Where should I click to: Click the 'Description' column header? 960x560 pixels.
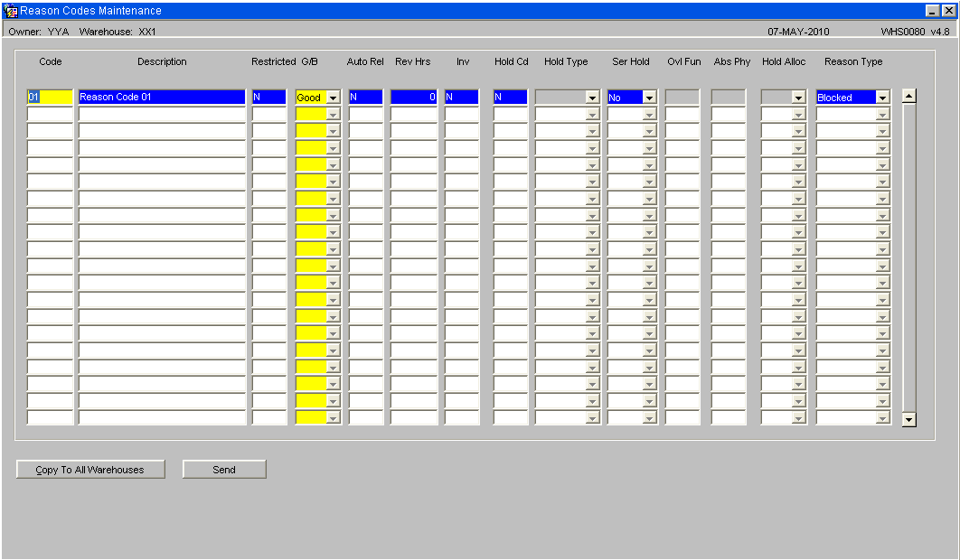[x=162, y=61]
